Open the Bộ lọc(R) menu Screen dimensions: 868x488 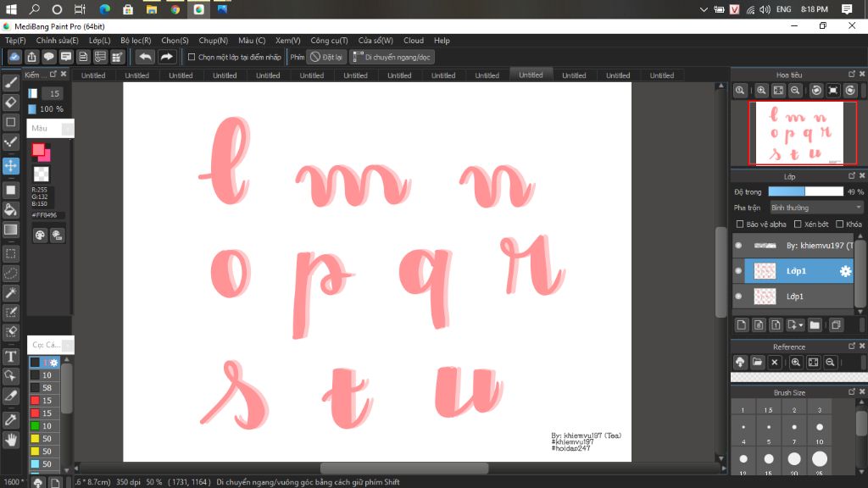[x=136, y=41]
